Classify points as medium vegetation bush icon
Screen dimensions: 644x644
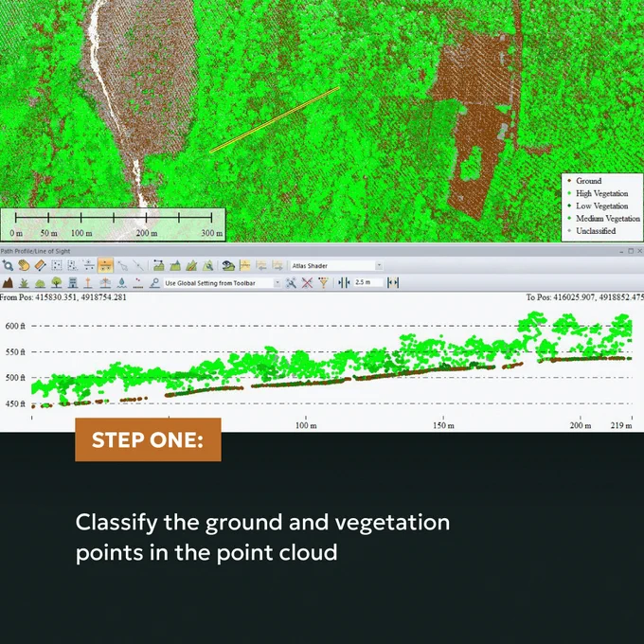(x=40, y=282)
